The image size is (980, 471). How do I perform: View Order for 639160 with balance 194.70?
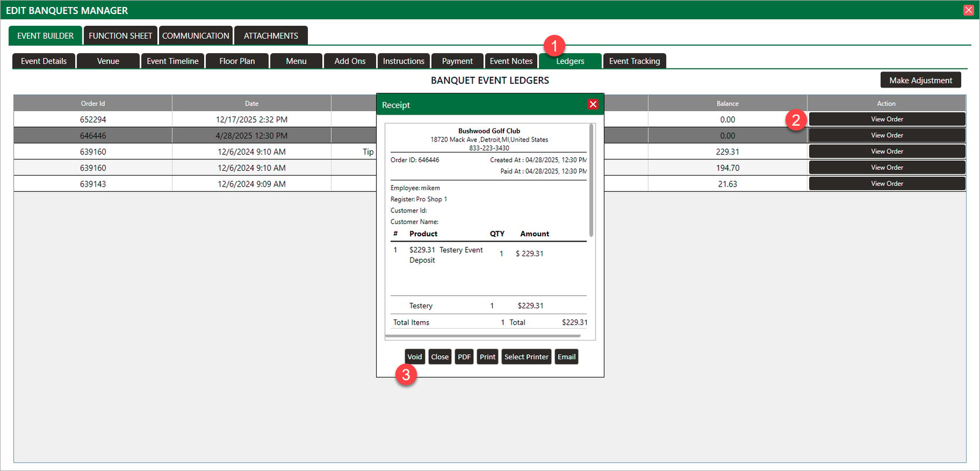point(887,167)
